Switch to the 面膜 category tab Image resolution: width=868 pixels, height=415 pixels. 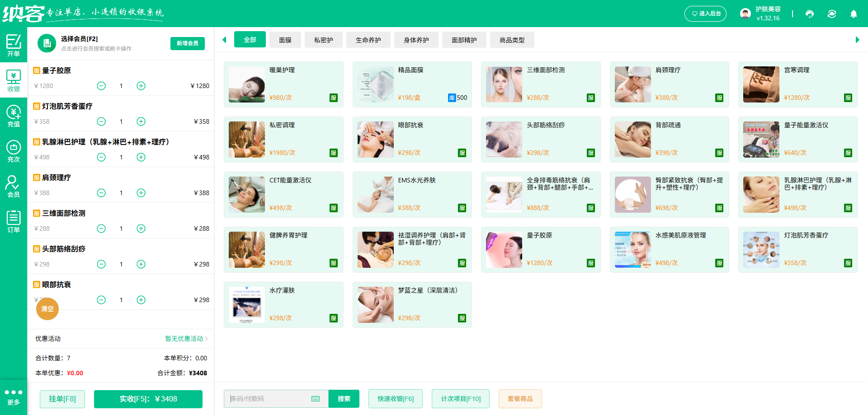pos(285,40)
